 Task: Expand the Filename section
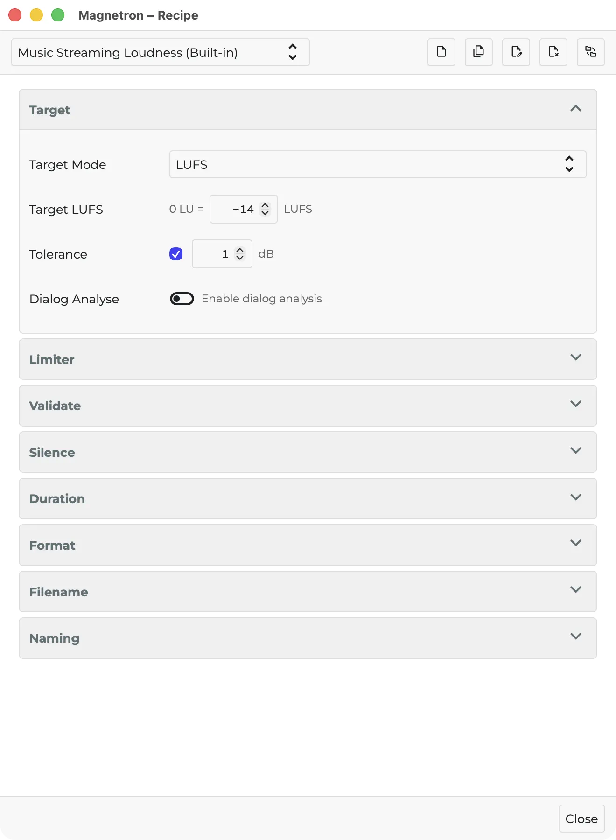coord(308,592)
